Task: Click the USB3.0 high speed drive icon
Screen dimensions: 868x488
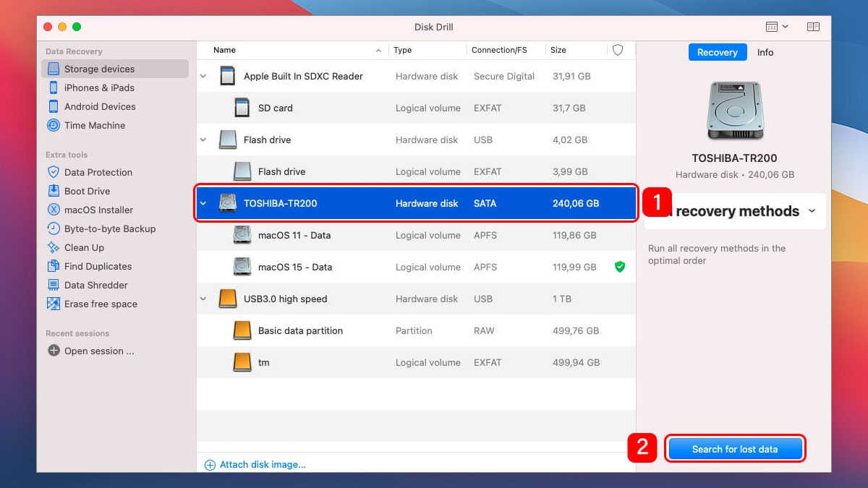Action: click(x=227, y=299)
